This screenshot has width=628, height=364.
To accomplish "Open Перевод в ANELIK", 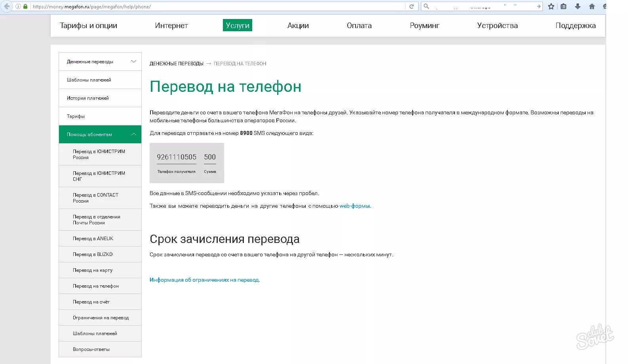I will coord(100,239).
